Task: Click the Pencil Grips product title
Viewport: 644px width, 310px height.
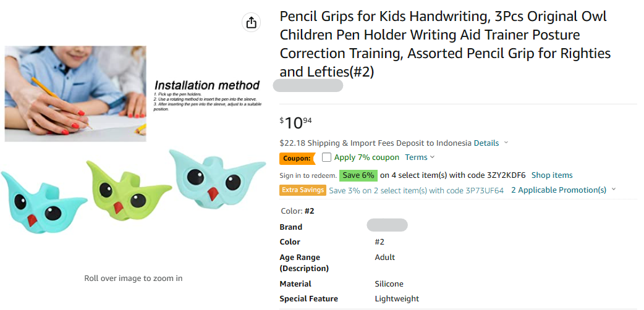Action: [445, 44]
